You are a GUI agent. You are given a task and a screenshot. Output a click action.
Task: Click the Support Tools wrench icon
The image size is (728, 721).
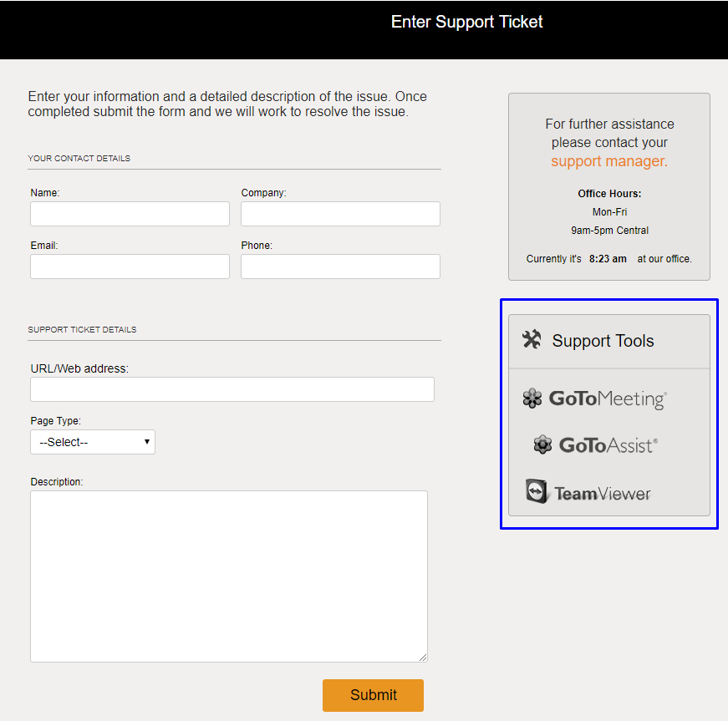click(x=532, y=339)
